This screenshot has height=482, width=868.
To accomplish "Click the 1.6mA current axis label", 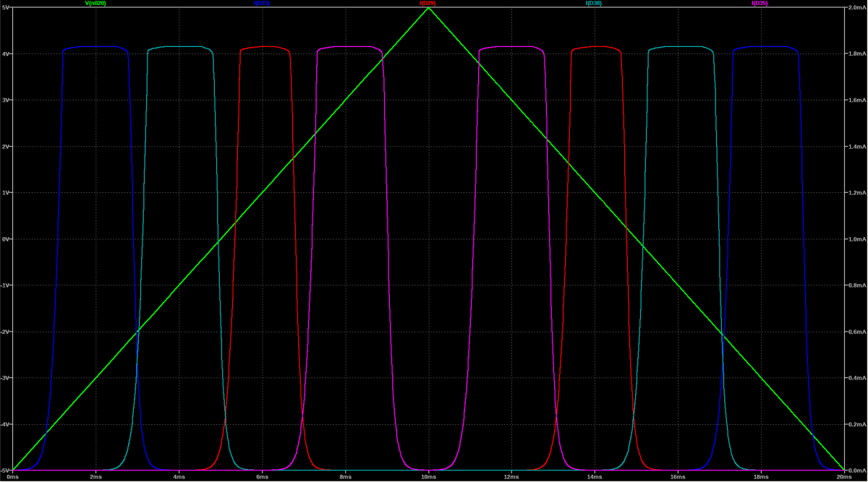I will tap(856, 100).
